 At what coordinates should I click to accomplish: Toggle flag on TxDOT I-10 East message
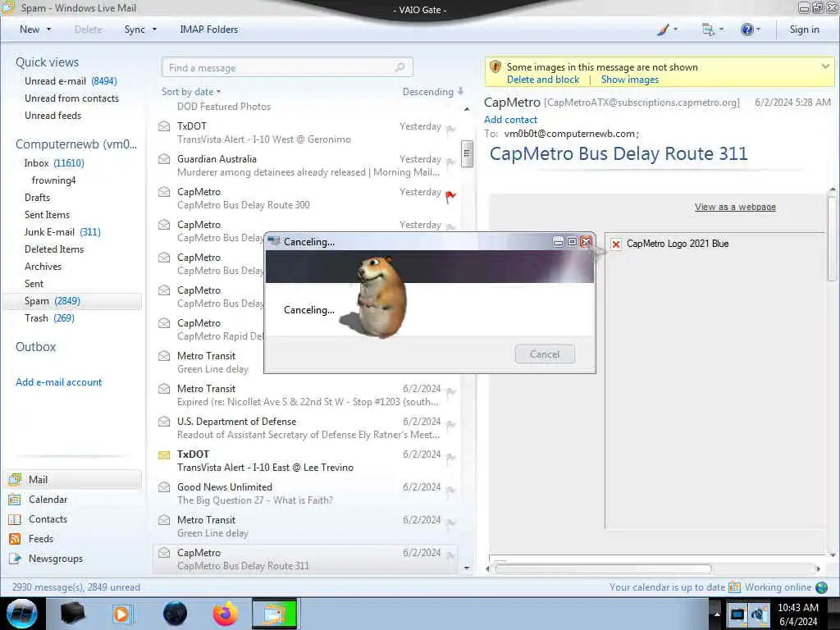tap(450, 457)
